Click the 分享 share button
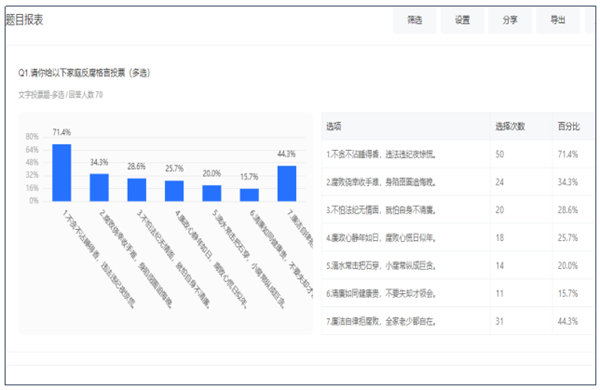 pyautogui.click(x=510, y=20)
